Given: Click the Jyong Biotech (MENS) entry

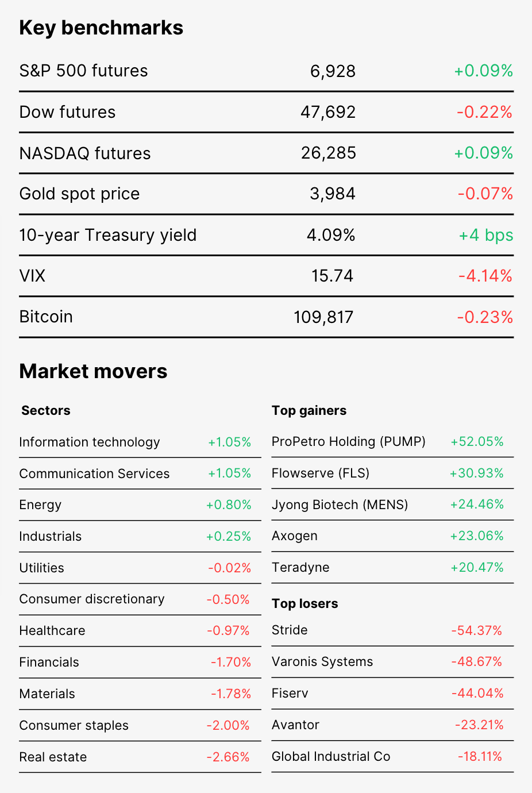Looking at the screenshot, I should coord(340,505).
